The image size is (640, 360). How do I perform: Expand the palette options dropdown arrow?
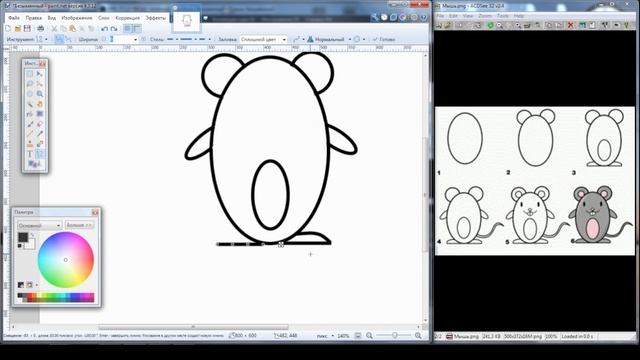[x=37, y=285]
